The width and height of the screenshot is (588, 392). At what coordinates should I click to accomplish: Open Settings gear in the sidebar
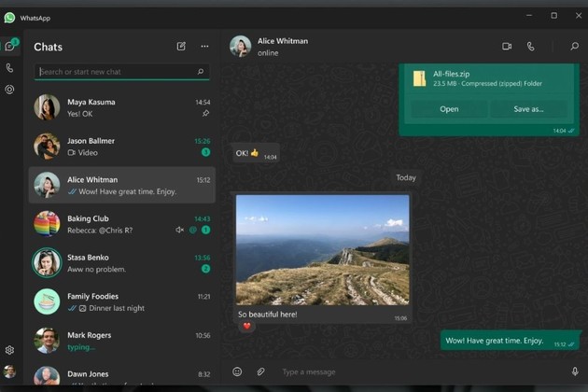(x=9, y=350)
